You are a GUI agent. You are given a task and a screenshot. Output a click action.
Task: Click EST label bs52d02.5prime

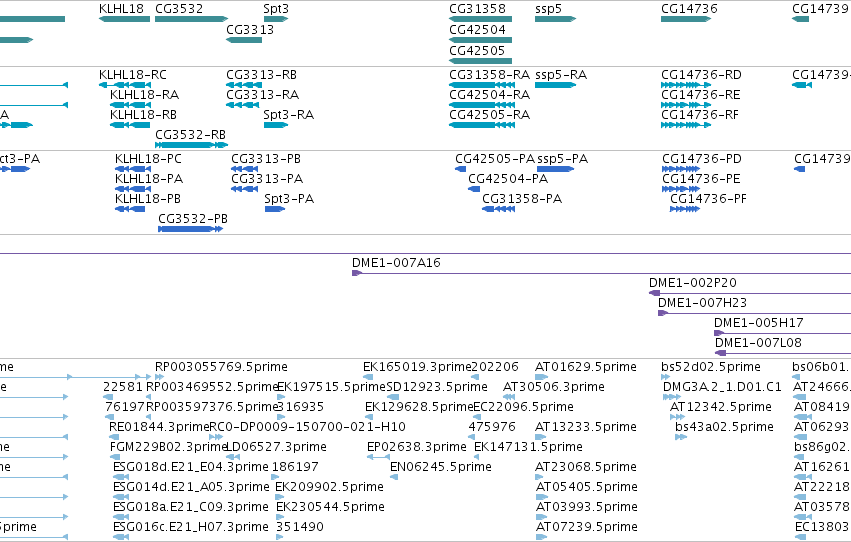(x=711, y=367)
